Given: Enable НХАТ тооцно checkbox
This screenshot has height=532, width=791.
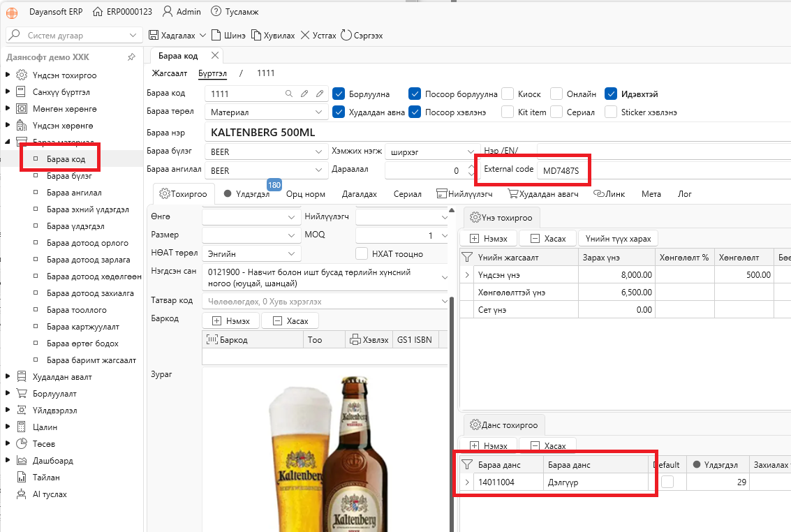Looking at the screenshot, I should [x=362, y=253].
